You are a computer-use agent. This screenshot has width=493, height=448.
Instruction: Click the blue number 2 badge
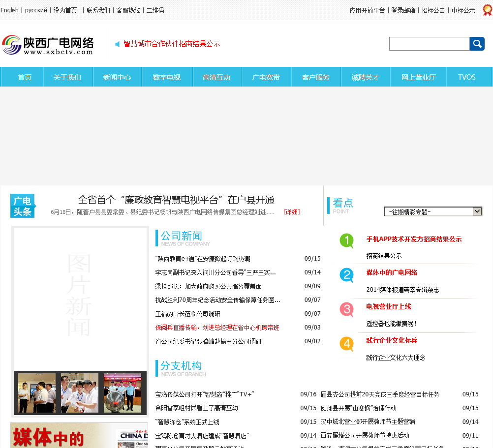pos(346,275)
